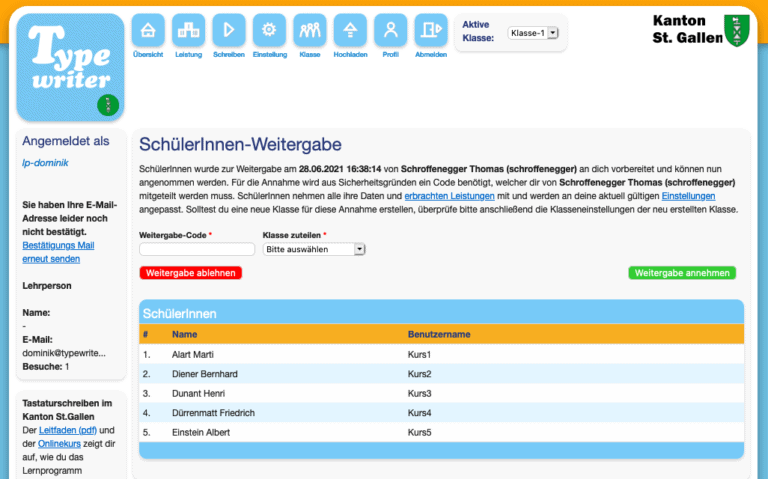Select the Diener Bernhard row
This screenshot has width=768, height=479.
click(x=441, y=374)
